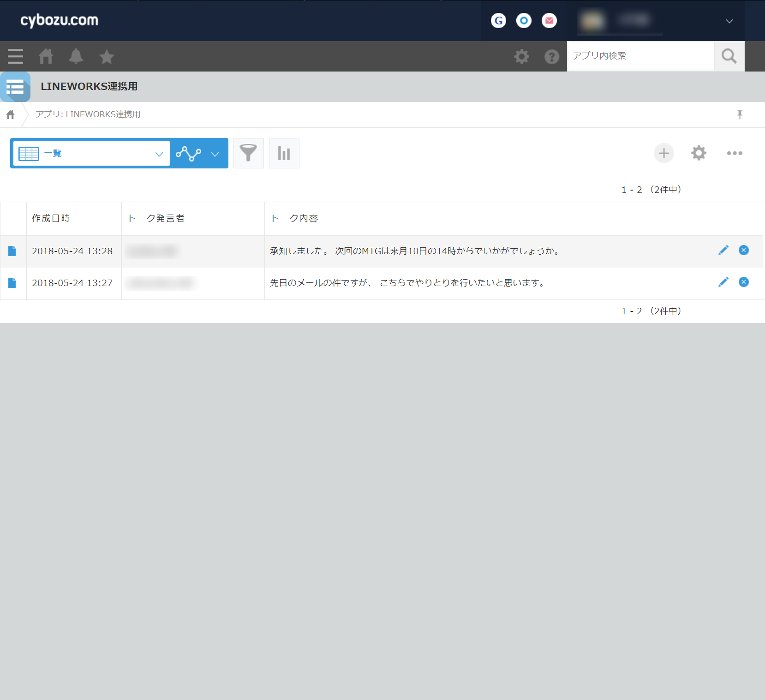Open the notifications bell

(76, 56)
